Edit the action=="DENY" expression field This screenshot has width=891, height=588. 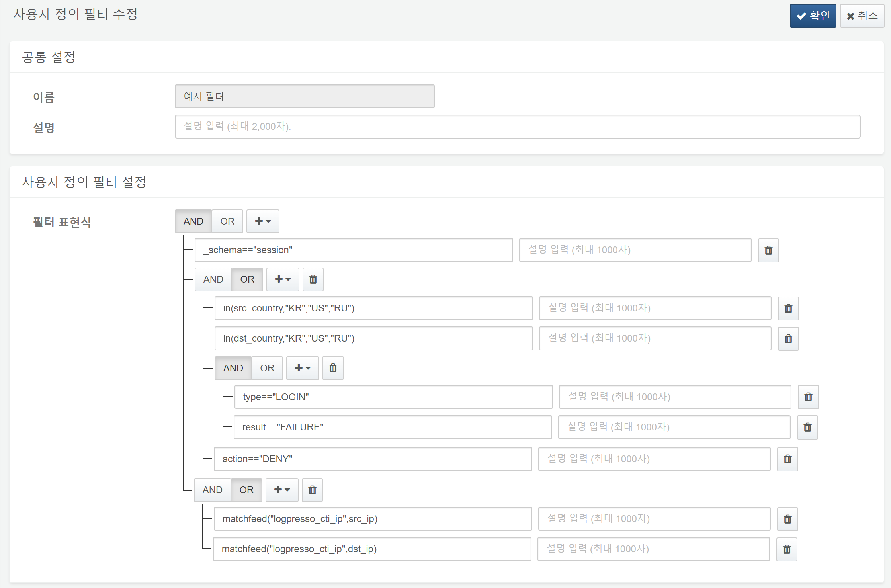pyautogui.click(x=373, y=459)
